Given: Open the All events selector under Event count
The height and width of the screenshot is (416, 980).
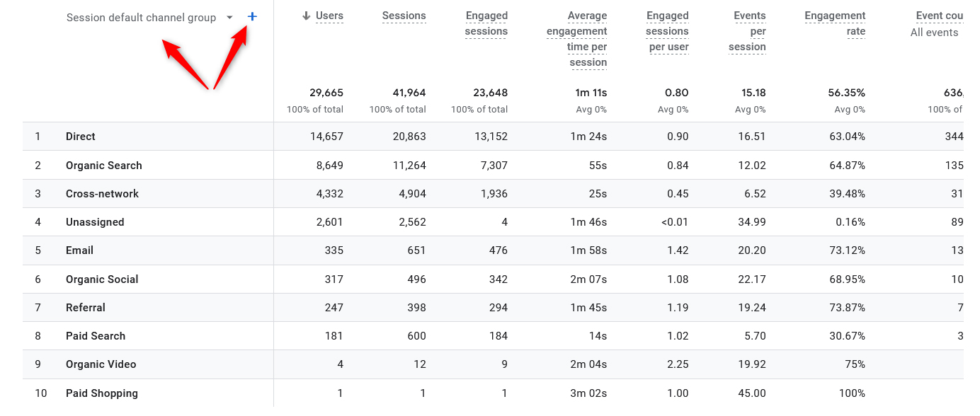Looking at the screenshot, I should 935,32.
